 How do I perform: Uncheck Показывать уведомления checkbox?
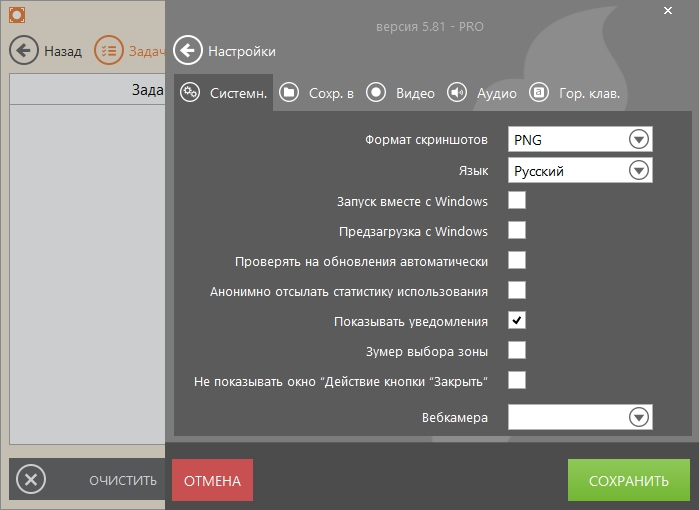coord(517,320)
